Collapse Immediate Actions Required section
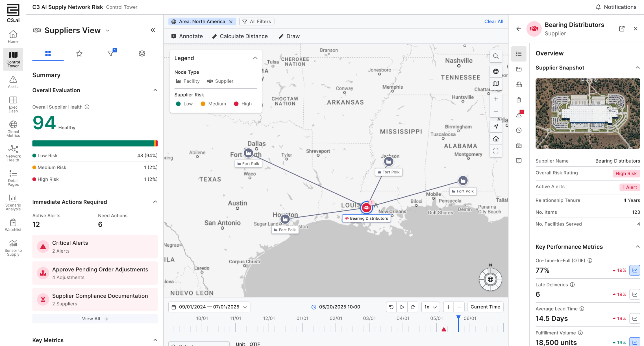 [155, 202]
